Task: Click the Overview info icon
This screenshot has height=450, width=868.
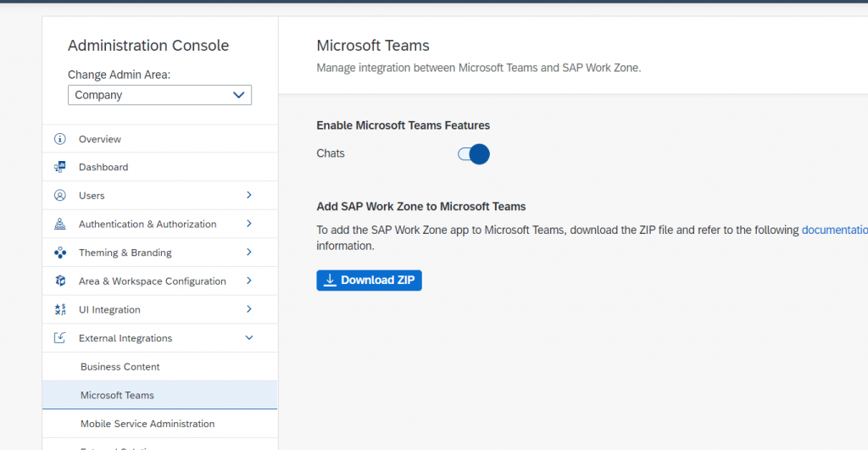Action: click(x=60, y=139)
